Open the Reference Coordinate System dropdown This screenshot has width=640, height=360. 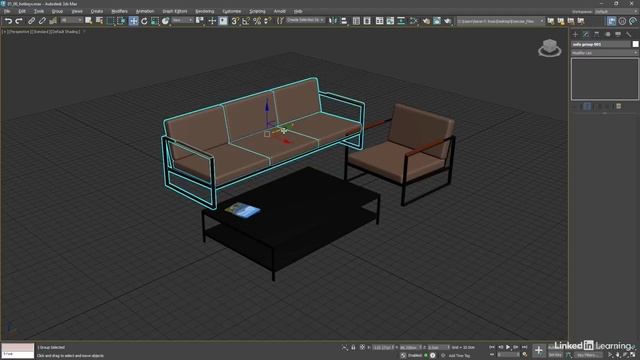click(x=182, y=20)
